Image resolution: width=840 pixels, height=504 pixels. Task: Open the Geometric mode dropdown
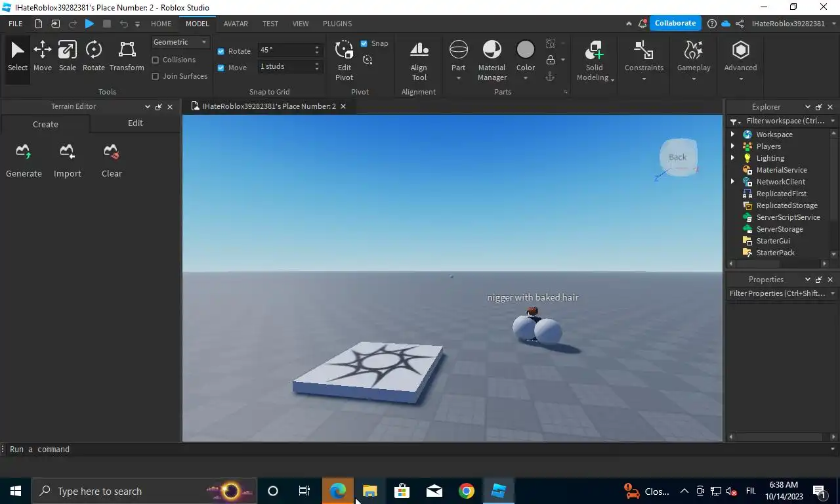(180, 42)
